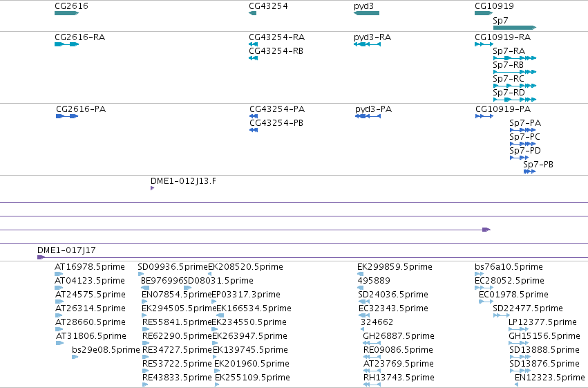The width and height of the screenshot is (588, 388).
Task: Click the EC28052.5prime EST label
Action: click(510, 281)
